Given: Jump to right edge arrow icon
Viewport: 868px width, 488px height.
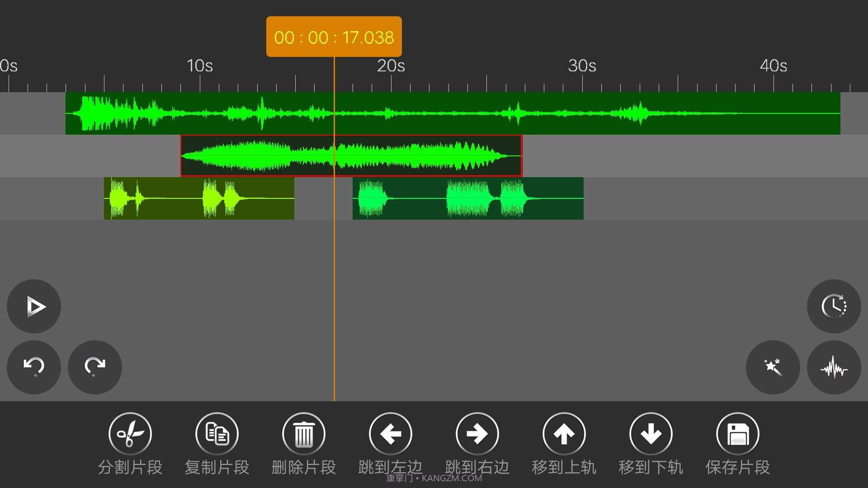Looking at the screenshot, I should pyautogui.click(x=477, y=434).
